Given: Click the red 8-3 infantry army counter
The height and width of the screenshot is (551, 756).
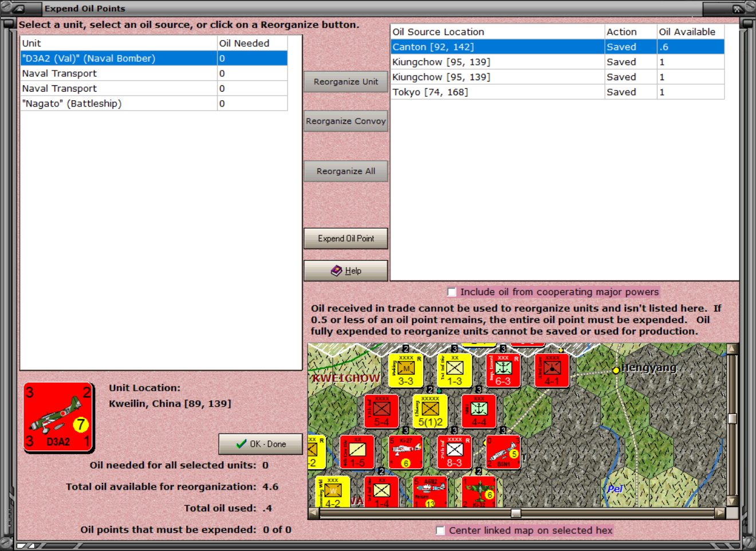Looking at the screenshot, I should [454, 452].
